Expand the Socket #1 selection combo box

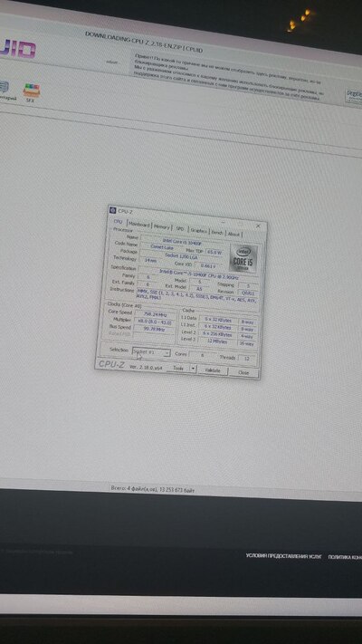[x=151, y=352]
